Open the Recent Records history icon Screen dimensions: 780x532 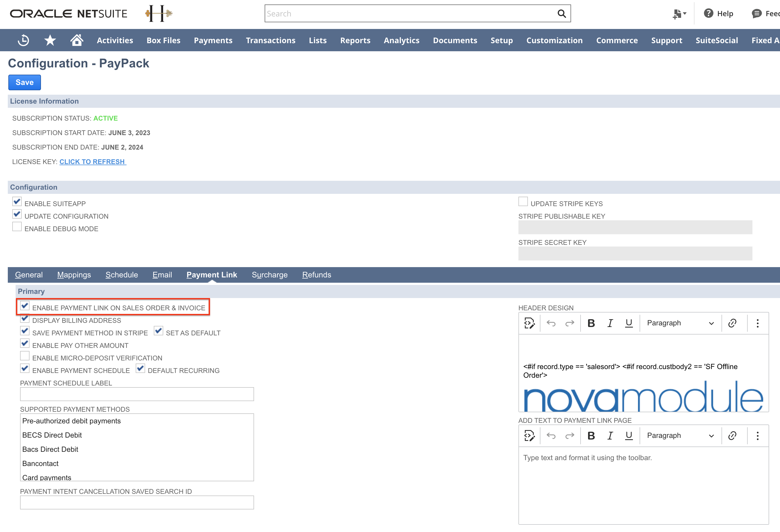pyautogui.click(x=23, y=40)
